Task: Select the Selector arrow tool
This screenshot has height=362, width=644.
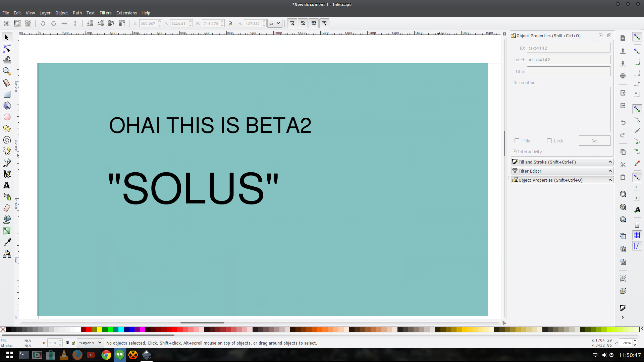Action: tap(7, 37)
